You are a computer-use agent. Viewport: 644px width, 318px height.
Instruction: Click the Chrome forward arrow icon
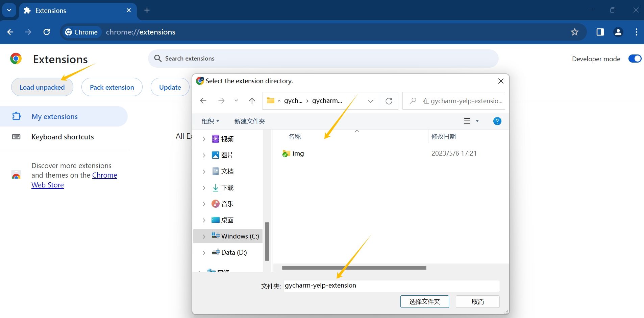pyautogui.click(x=28, y=32)
